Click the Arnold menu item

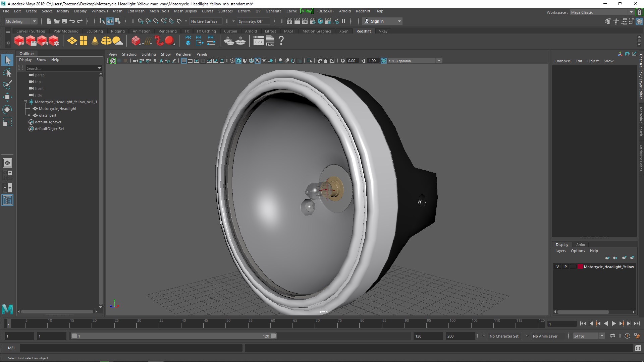[x=344, y=11]
